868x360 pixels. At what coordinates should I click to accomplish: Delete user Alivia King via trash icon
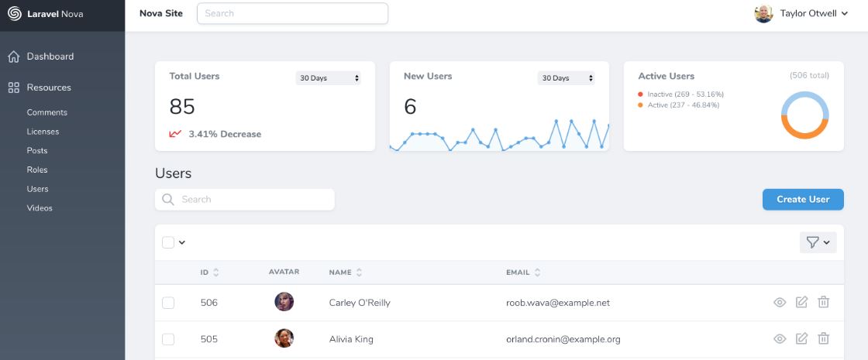point(824,338)
